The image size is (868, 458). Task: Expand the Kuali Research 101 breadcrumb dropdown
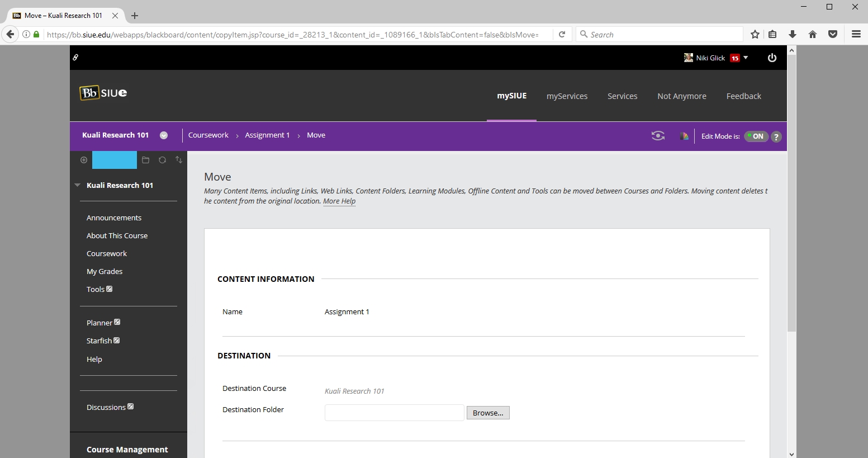coord(164,135)
